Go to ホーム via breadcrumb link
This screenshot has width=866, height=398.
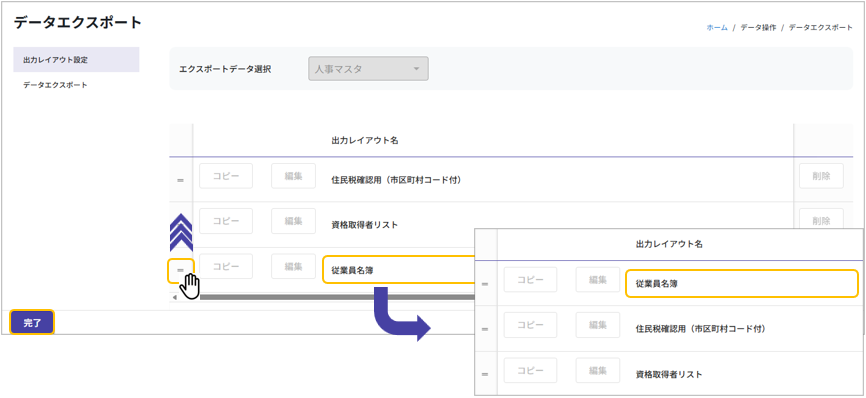pyautogui.click(x=717, y=27)
